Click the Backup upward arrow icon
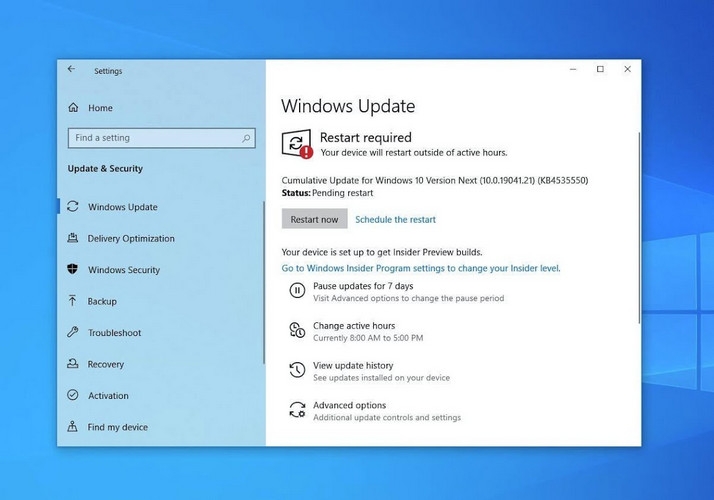 72,301
